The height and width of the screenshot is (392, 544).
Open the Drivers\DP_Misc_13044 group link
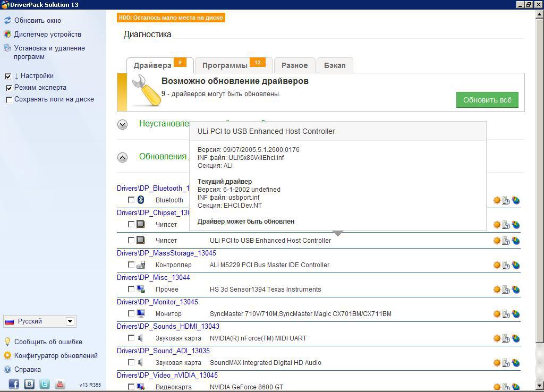pyautogui.click(x=154, y=277)
